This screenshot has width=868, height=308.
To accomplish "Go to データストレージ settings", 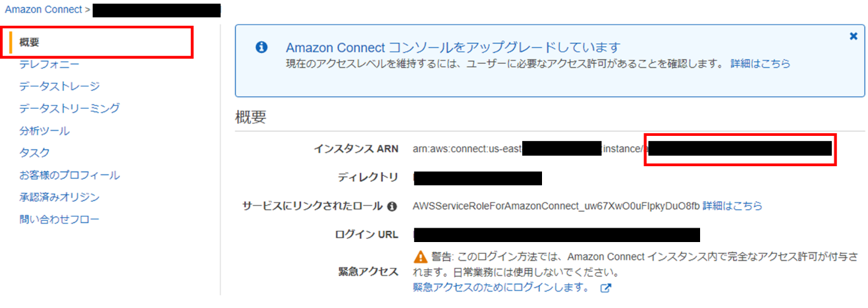I will pos(59,86).
